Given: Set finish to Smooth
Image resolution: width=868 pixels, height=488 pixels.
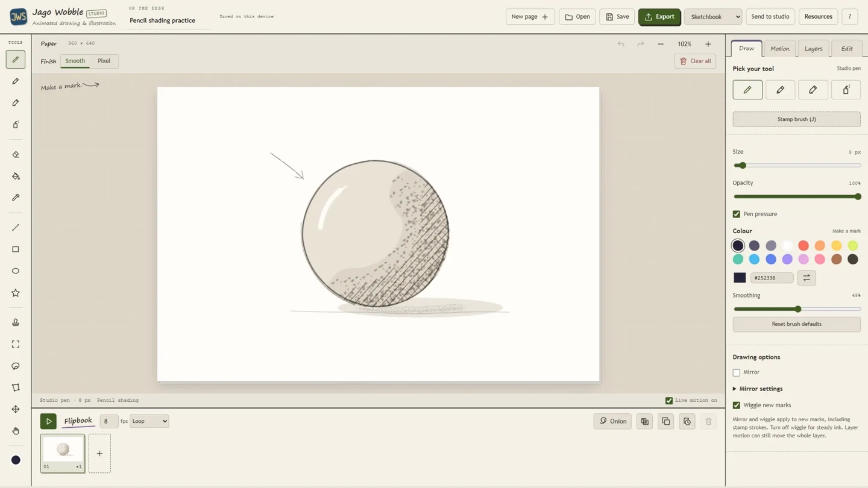Looking at the screenshot, I should pyautogui.click(x=75, y=61).
